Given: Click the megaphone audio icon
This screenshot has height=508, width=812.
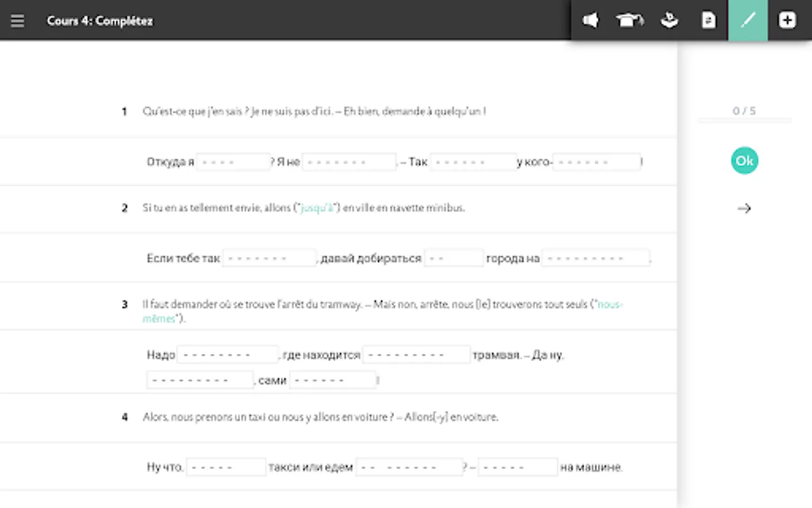Looking at the screenshot, I should click(590, 21).
